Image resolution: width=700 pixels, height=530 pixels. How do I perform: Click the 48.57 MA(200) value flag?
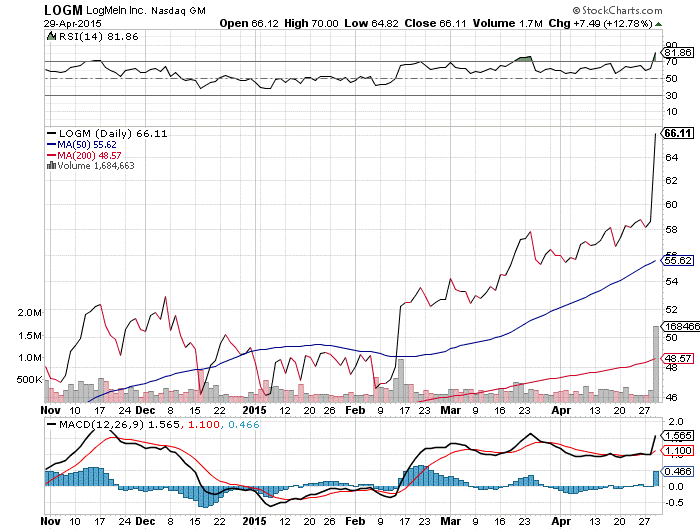[x=678, y=358]
